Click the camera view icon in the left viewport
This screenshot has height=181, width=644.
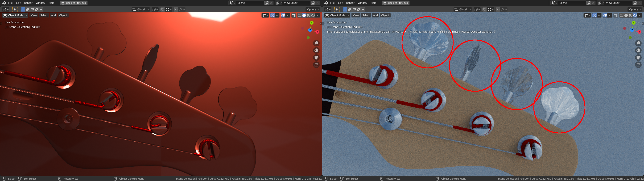tap(316, 58)
